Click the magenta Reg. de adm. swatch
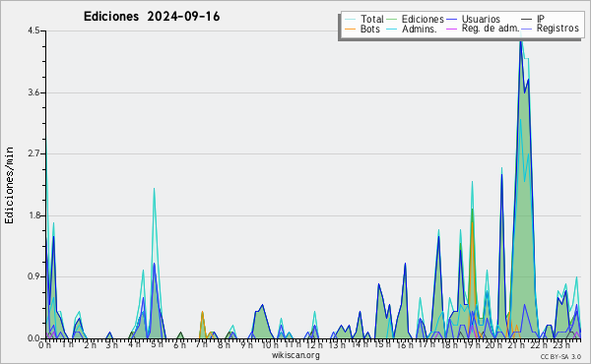This screenshot has width=591, height=364. click(x=451, y=29)
